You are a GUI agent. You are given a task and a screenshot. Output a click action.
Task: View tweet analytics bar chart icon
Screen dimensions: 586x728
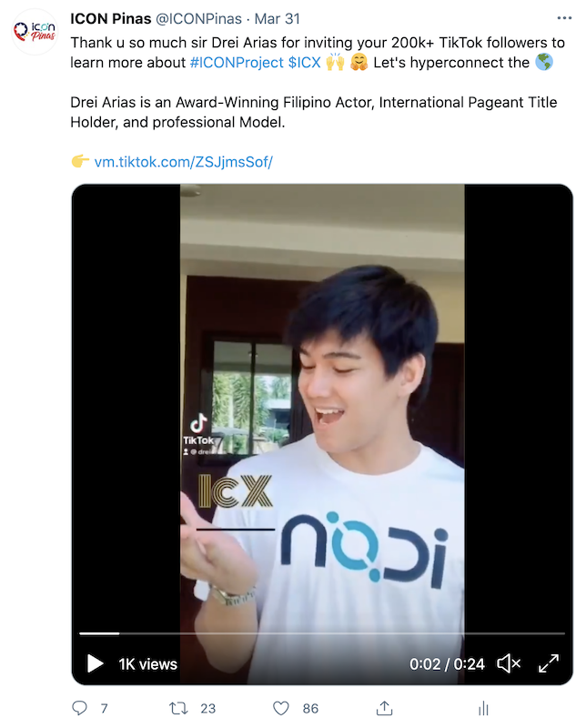coord(483,709)
